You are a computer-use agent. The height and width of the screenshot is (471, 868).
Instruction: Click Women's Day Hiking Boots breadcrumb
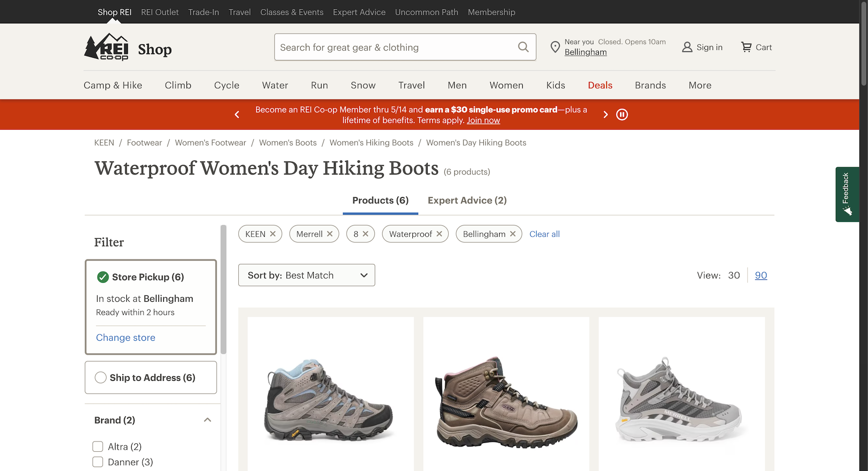476,143
